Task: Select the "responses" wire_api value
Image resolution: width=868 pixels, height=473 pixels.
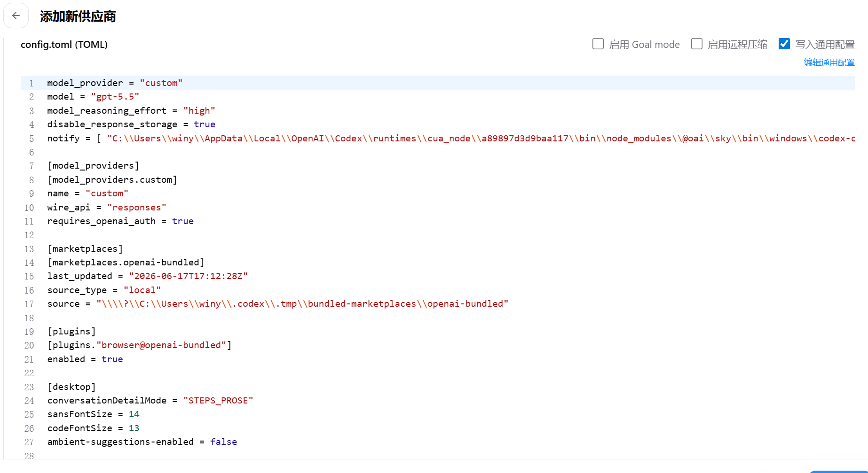Action: click(137, 208)
